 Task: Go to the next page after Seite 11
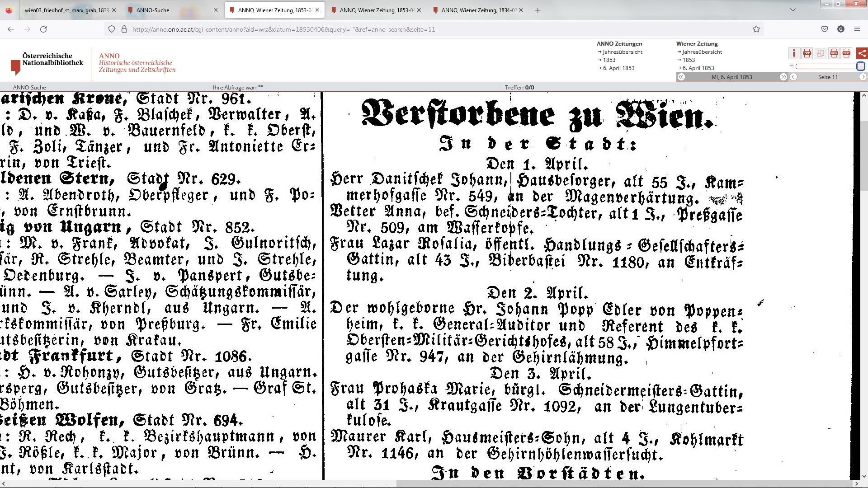coord(863,77)
